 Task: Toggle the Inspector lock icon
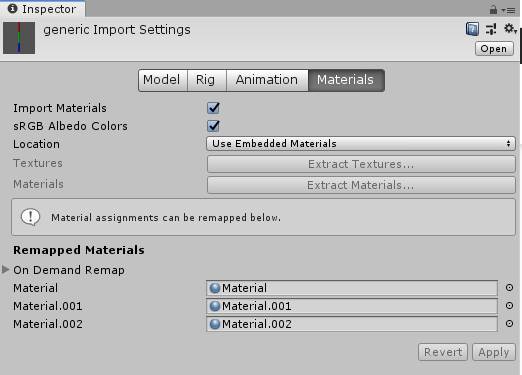[x=493, y=10]
